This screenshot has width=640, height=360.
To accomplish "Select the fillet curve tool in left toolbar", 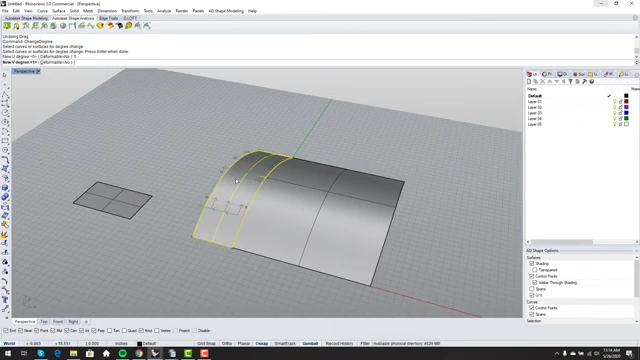I will click(x=5, y=160).
